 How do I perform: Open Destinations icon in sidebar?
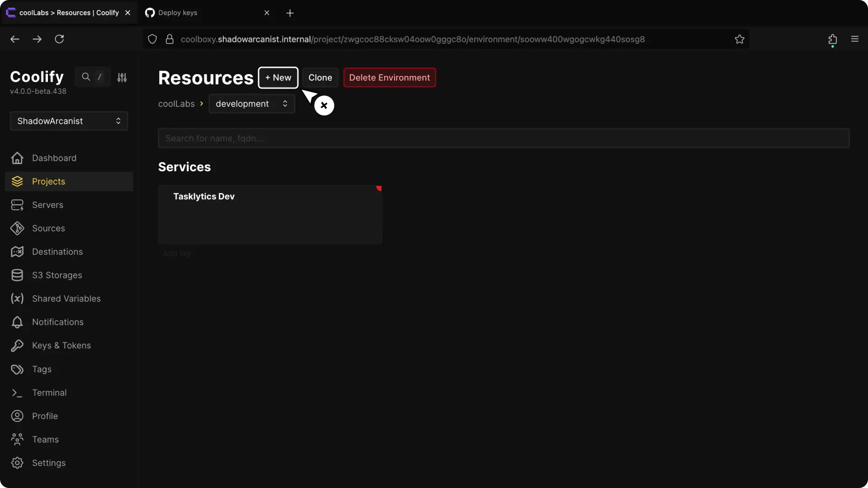tap(17, 252)
